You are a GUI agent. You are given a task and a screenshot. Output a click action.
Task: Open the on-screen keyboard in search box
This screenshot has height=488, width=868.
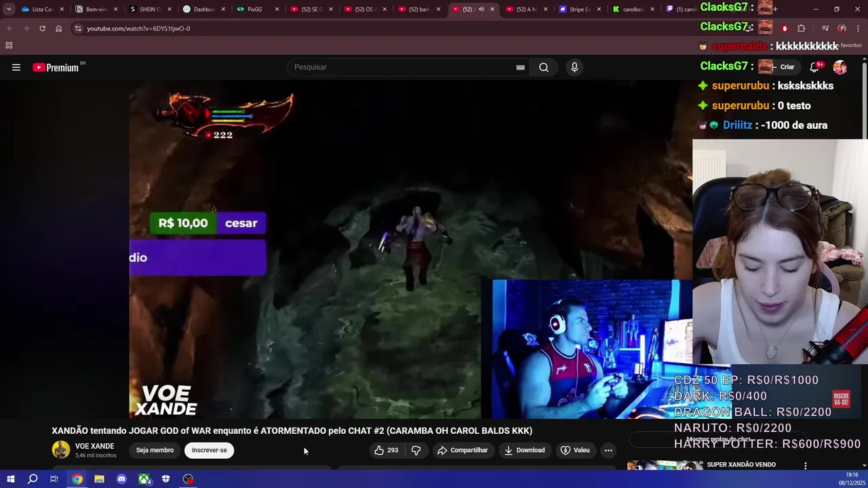click(520, 67)
